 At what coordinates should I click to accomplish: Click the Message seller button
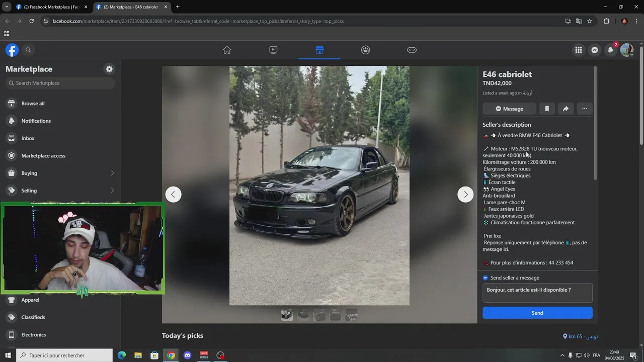(509, 109)
